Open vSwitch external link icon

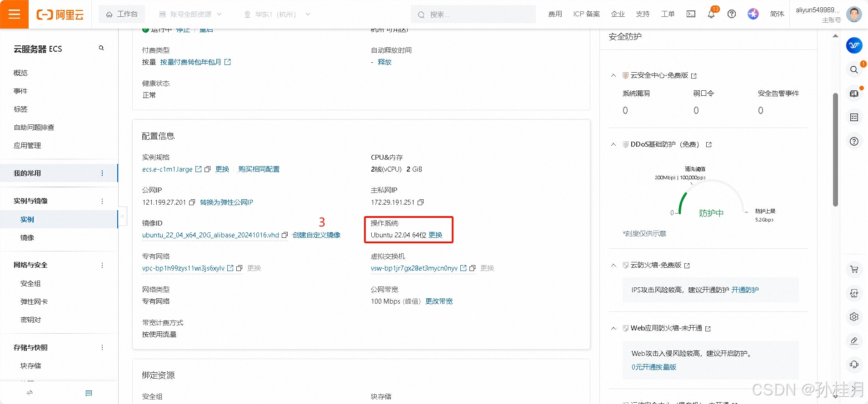click(463, 268)
